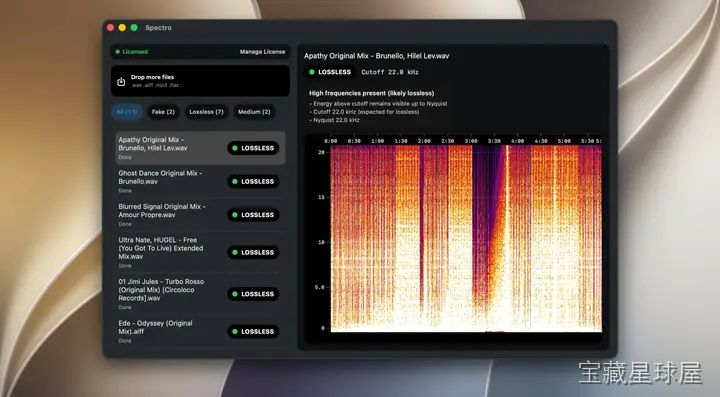Click the 1:00 time label on spectrogram

click(x=377, y=141)
